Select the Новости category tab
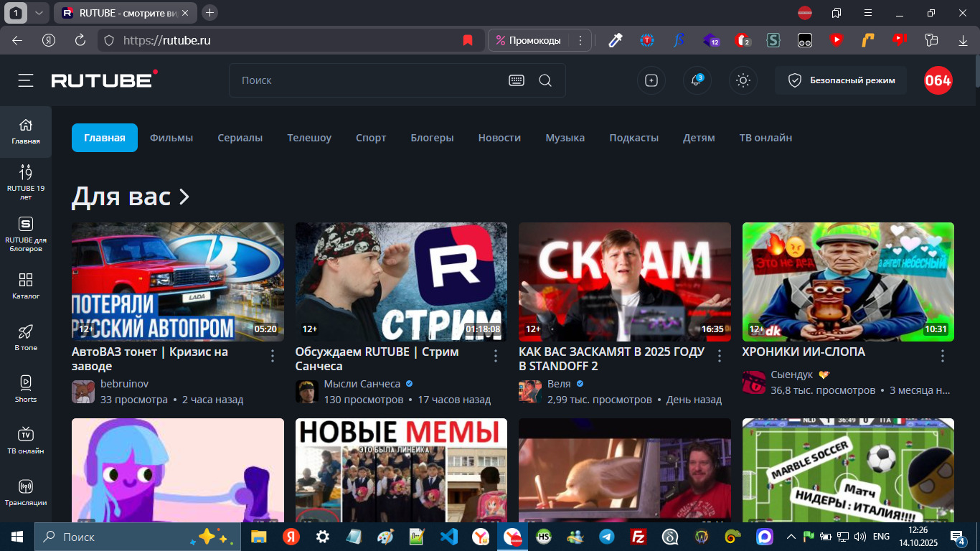 pyautogui.click(x=499, y=138)
